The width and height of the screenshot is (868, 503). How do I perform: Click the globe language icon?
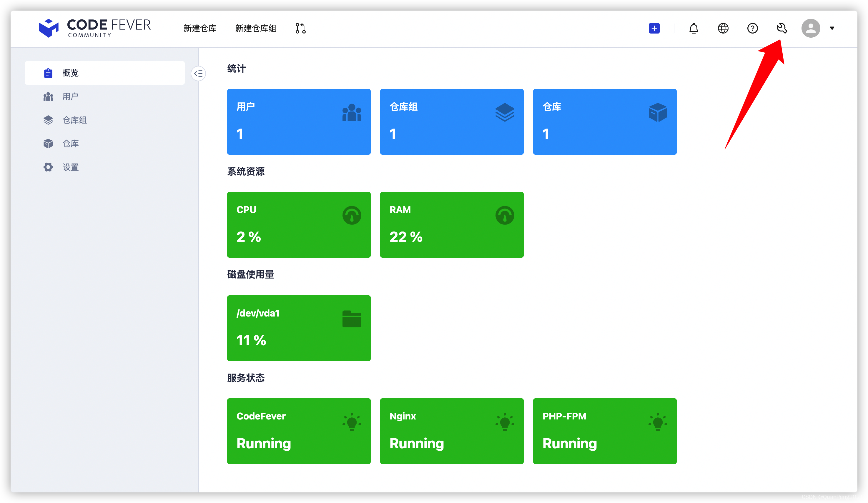coord(723,28)
